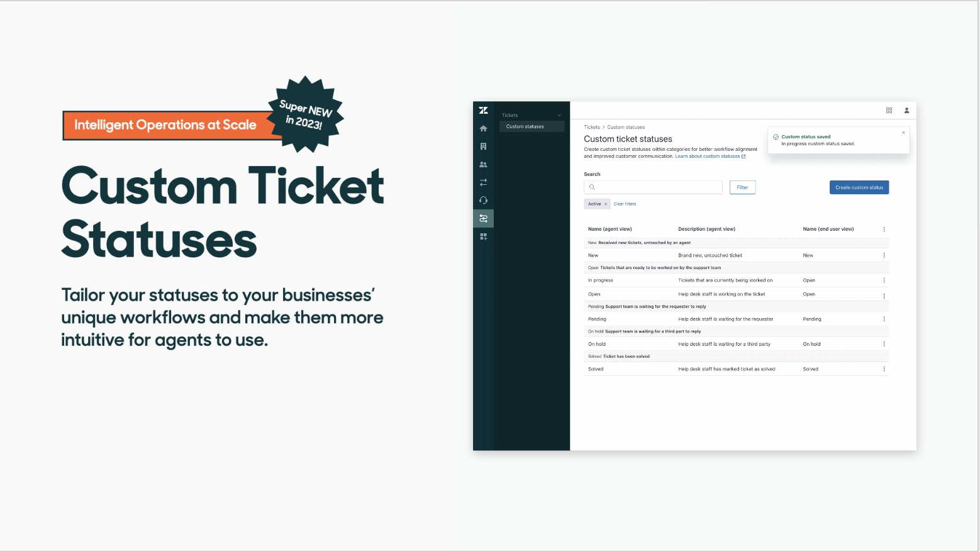
Task: Select Custom statuses in the side menu
Action: [525, 126]
